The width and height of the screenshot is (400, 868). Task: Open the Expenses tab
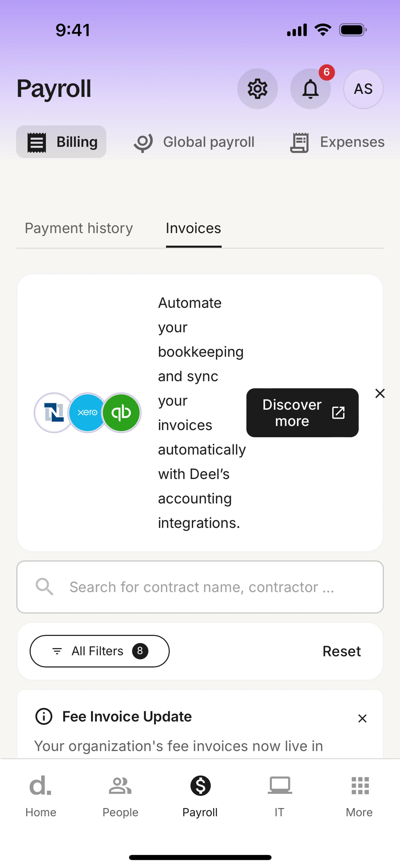click(337, 142)
